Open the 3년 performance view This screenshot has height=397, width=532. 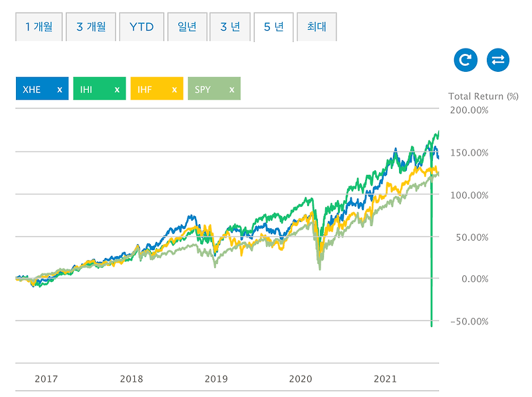tap(231, 27)
